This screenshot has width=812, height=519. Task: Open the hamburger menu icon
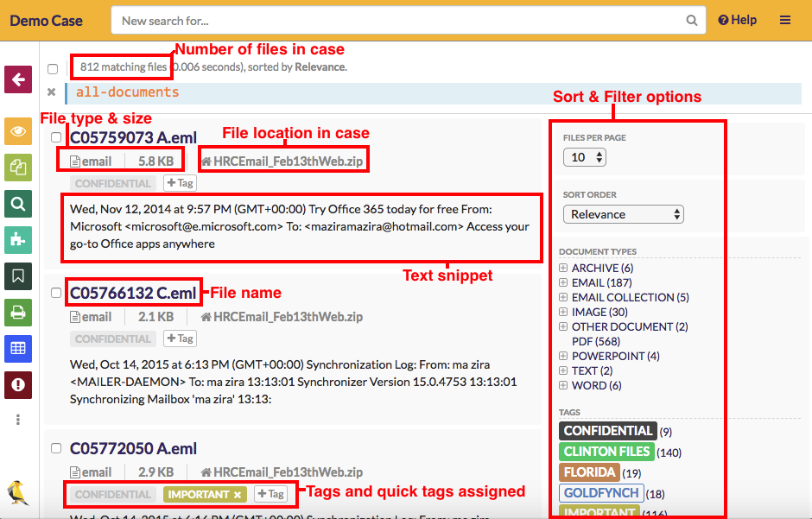(785, 20)
